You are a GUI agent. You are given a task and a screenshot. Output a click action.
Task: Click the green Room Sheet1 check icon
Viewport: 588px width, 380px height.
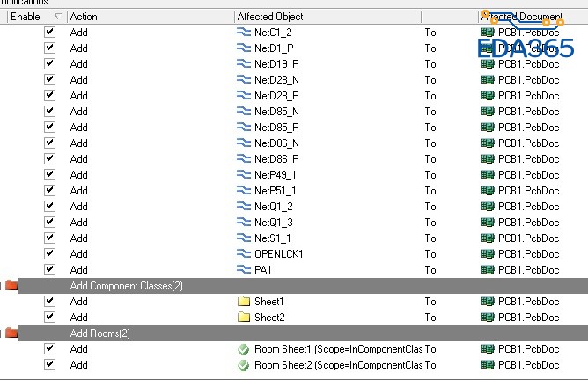click(245, 348)
